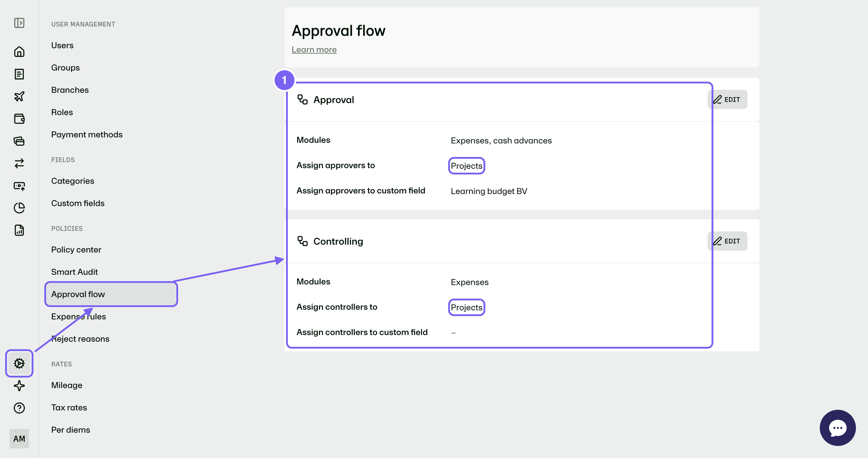The width and height of the screenshot is (868, 458).
Task: Open the pie chart analytics icon
Action: 19,208
